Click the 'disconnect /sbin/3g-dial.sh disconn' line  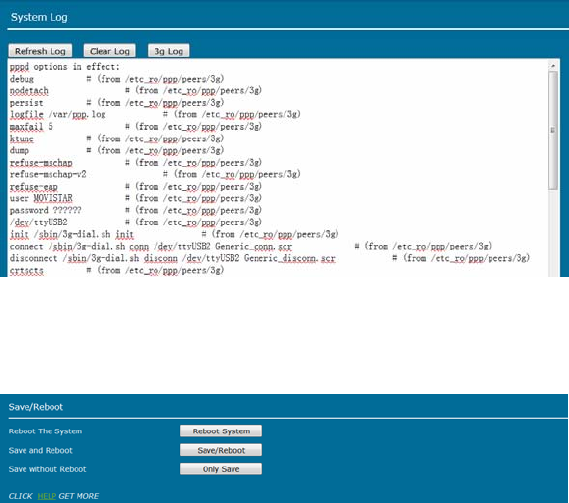point(270,258)
